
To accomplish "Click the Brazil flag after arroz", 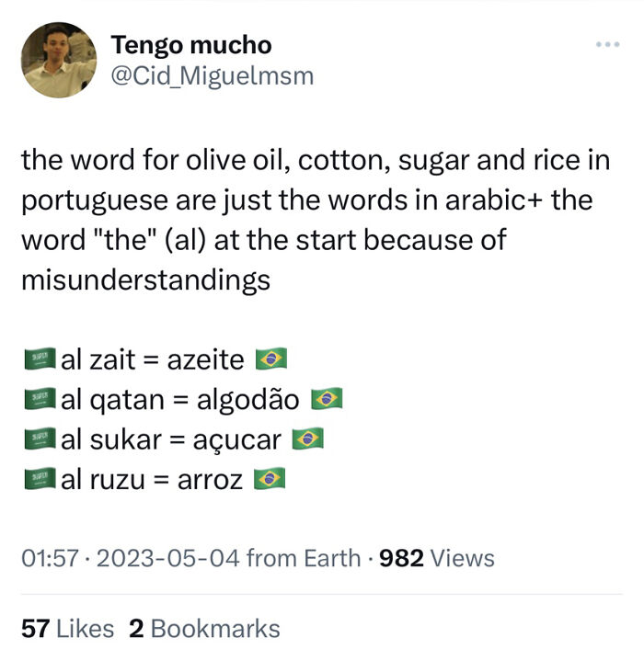I will coord(270,479).
